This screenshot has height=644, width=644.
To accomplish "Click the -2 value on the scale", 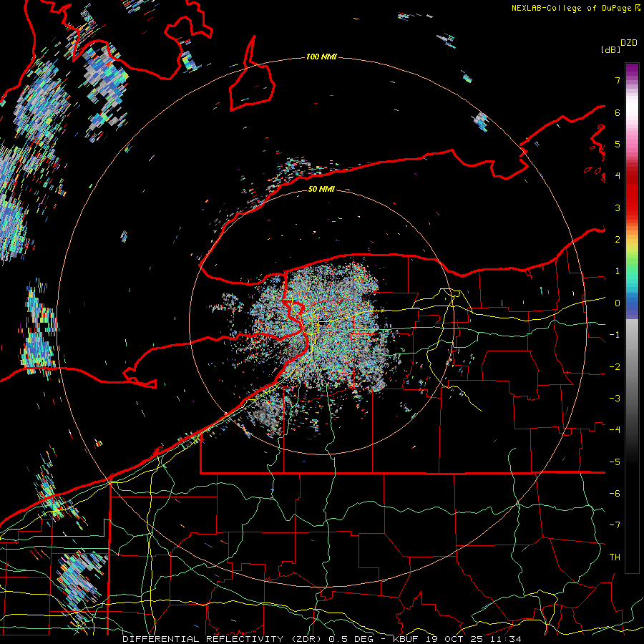I will 615,367.
